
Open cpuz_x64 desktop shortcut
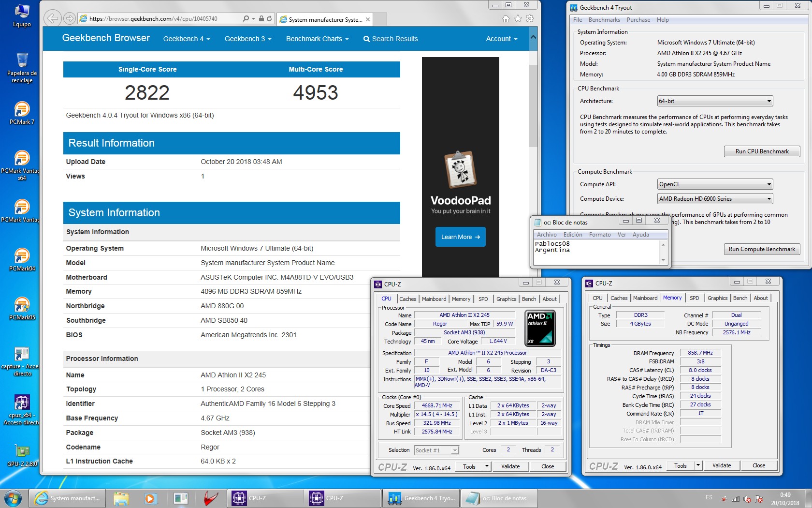(x=22, y=410)
